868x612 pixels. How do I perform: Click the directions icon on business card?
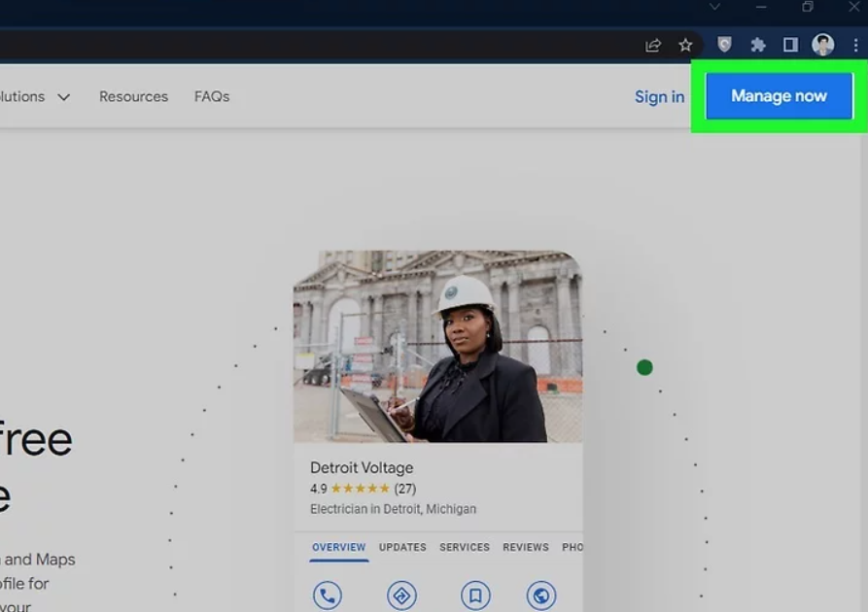click(x=401, y=595)
